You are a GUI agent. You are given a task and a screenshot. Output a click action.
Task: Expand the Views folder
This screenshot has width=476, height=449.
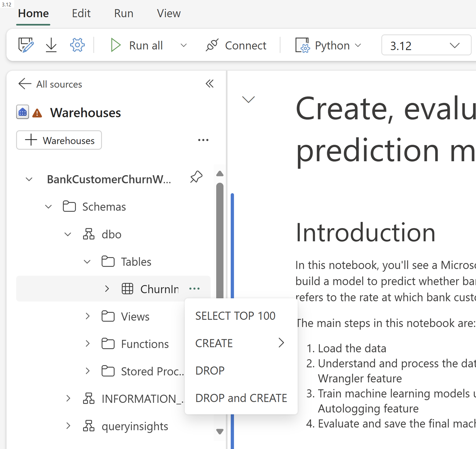point(87,316)
